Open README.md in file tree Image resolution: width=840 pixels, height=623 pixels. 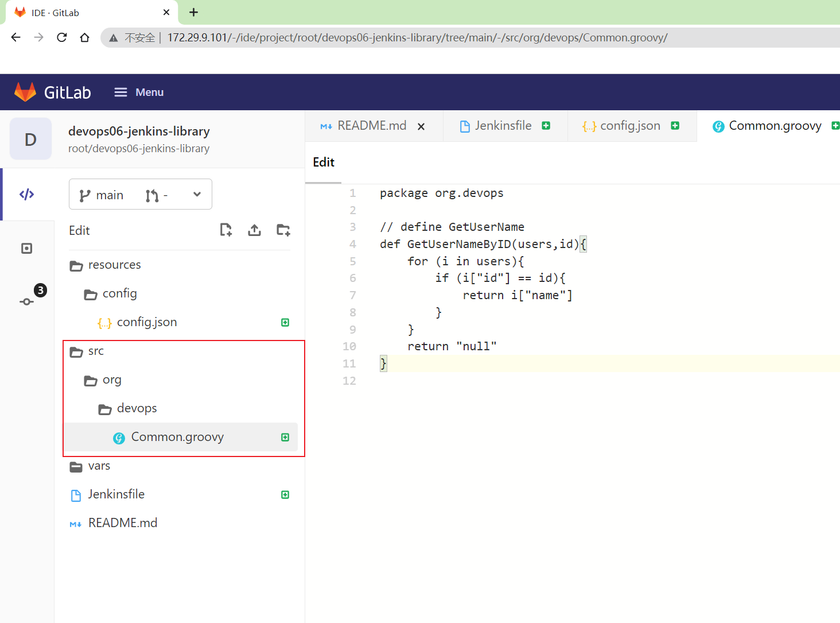pyautogui.click(x=122, y=523)
